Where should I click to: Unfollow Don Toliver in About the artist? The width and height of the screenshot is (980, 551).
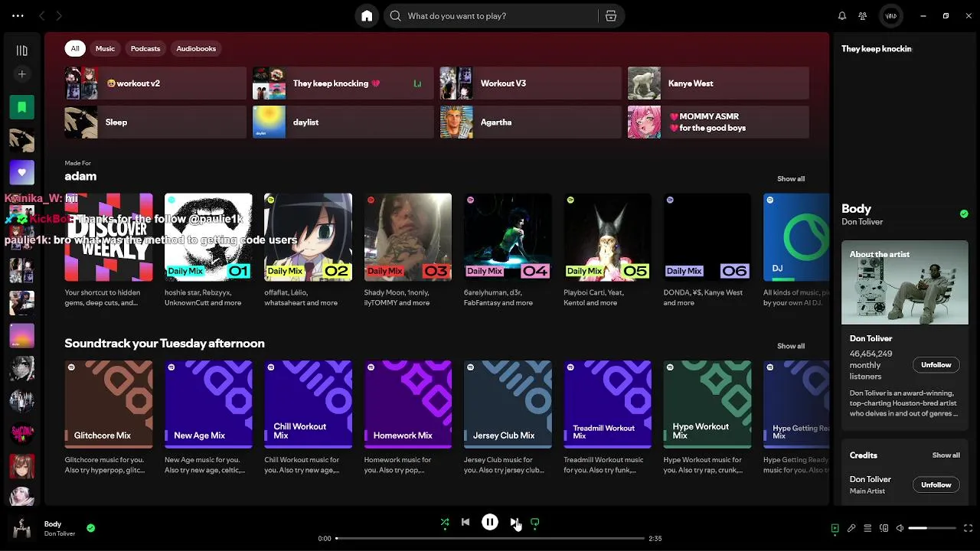pyautogui.click(x=936, y=365)
